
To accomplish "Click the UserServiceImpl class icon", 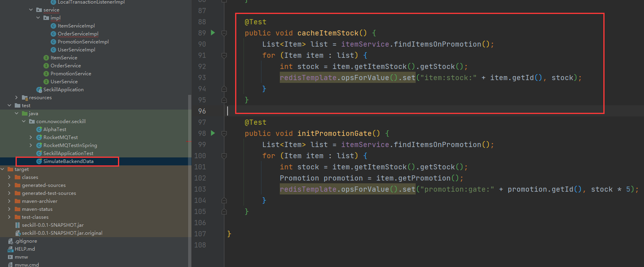I will click(x=53, y=50).
